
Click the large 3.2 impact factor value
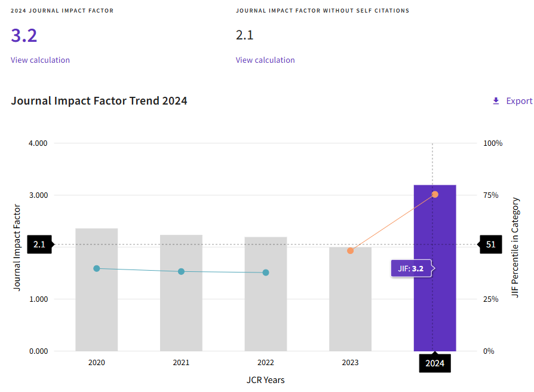point(24,35)
